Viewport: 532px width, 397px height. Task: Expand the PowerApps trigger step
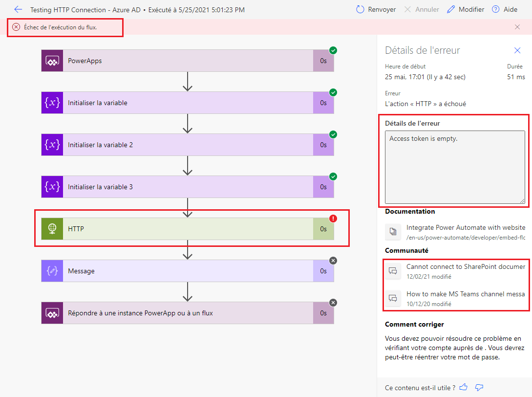point(188,61)
